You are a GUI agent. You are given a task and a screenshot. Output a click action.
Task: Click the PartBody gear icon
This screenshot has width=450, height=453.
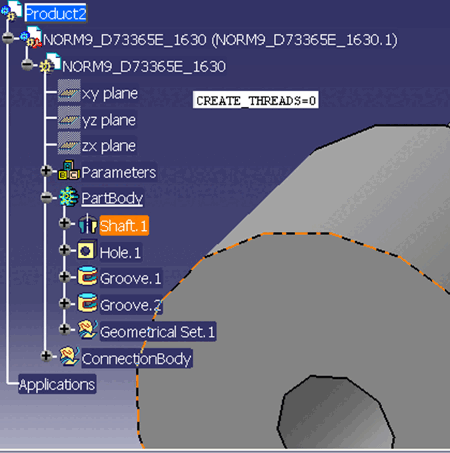point(69,196)
